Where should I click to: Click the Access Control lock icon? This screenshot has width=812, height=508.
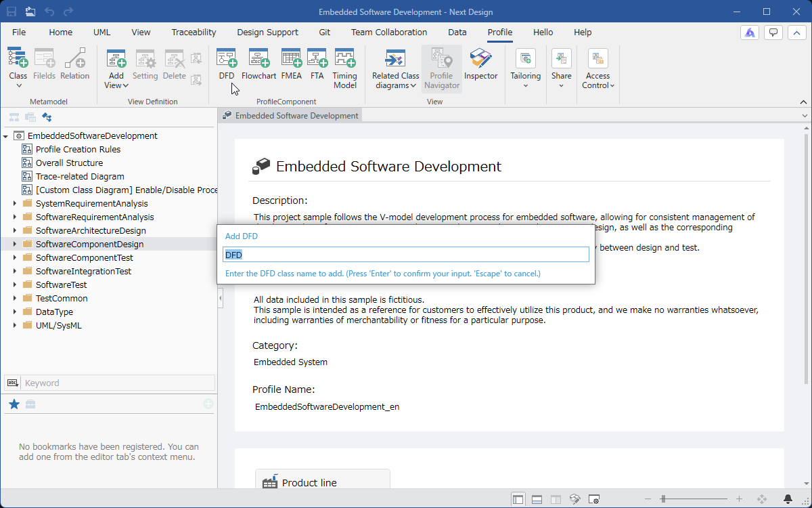click(597, 58)
